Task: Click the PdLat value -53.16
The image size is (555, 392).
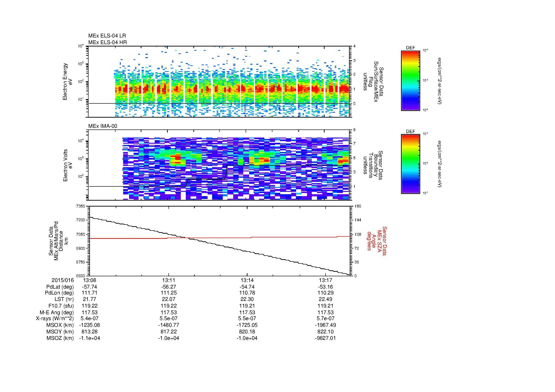Action: tap(326, 287)
